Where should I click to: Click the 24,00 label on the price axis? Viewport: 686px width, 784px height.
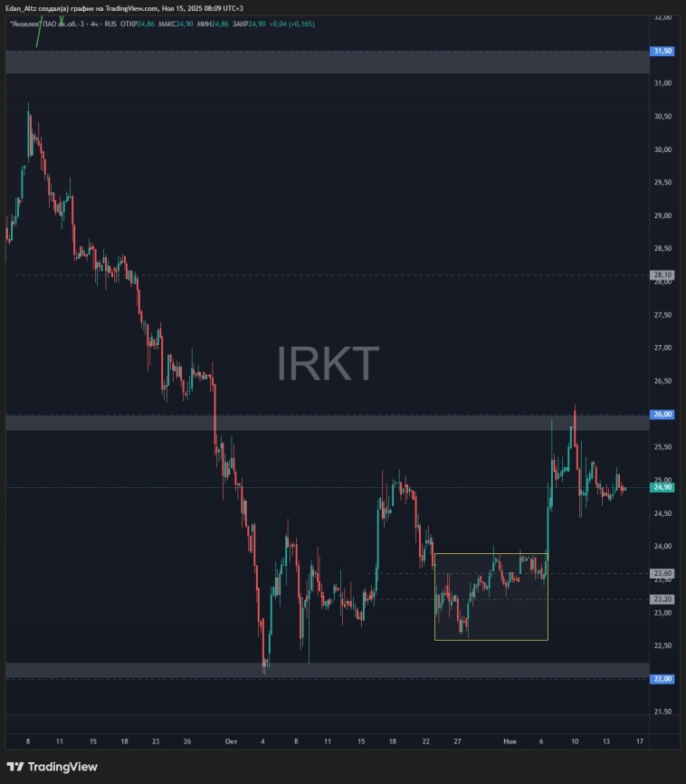point(662,546)
